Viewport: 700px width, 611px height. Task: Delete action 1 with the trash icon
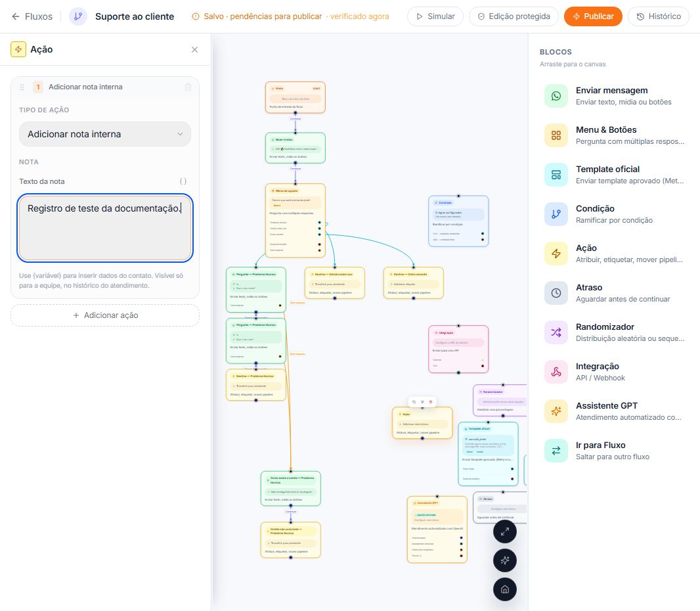(188, 87)
